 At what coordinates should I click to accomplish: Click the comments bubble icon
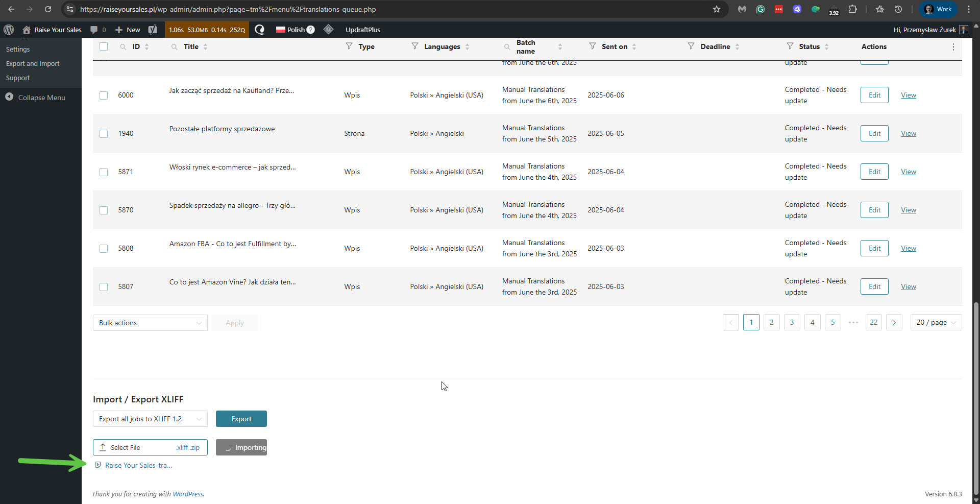click(x=94, y=30)
